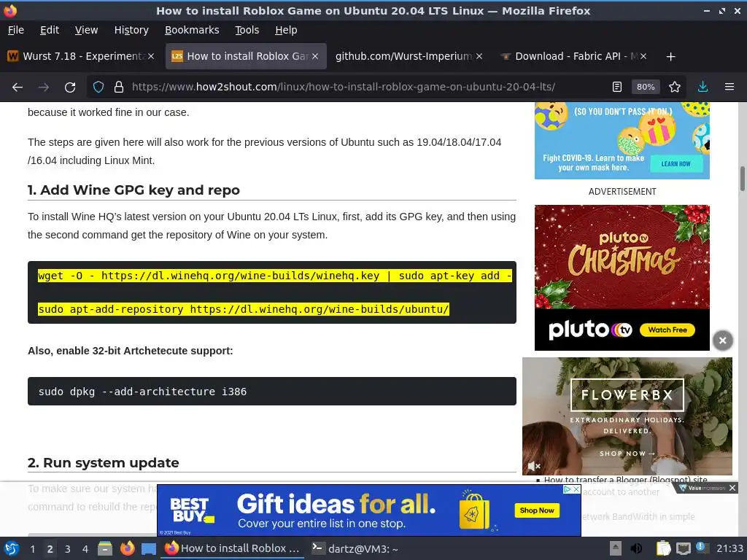Screen dimensions: 747x560
Task: Click the sudo dpkg --add-architecture i386 command
Action: (x=142, y=392)
